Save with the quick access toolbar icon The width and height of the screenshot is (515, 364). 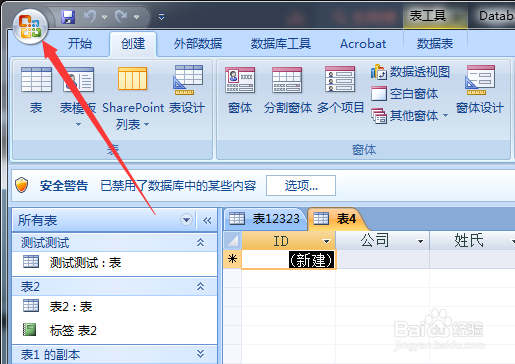(x=68, y=17)
